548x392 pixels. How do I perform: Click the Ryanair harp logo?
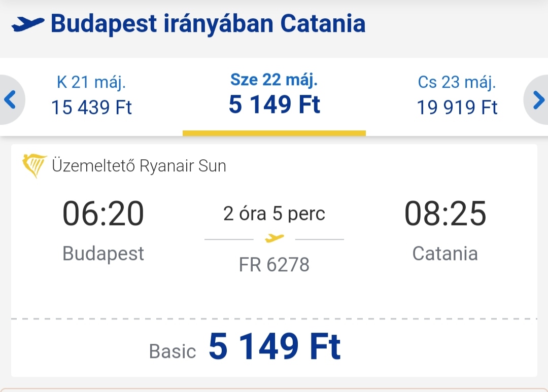pyautogui.click(x=35, y=166)
